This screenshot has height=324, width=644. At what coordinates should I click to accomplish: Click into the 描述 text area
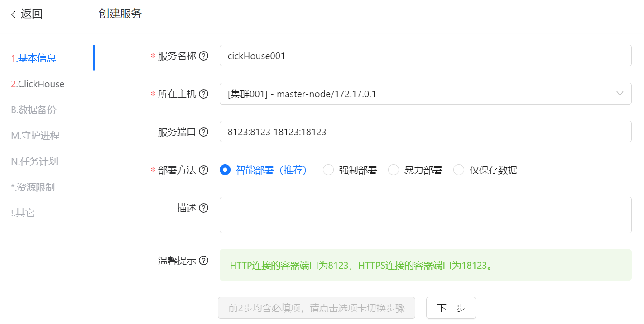click(425, 215)
